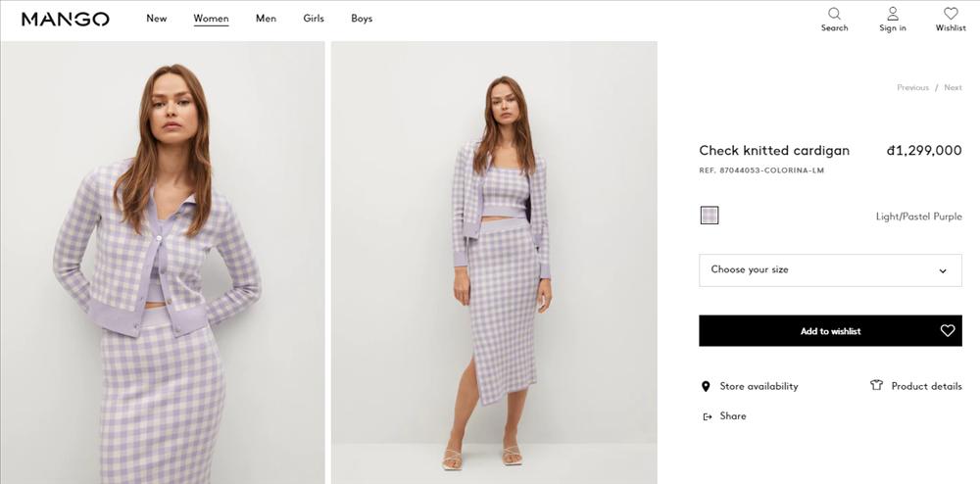Click the heart icon on wishlist button
The image size is (980, 484).
tap(948, 331)
